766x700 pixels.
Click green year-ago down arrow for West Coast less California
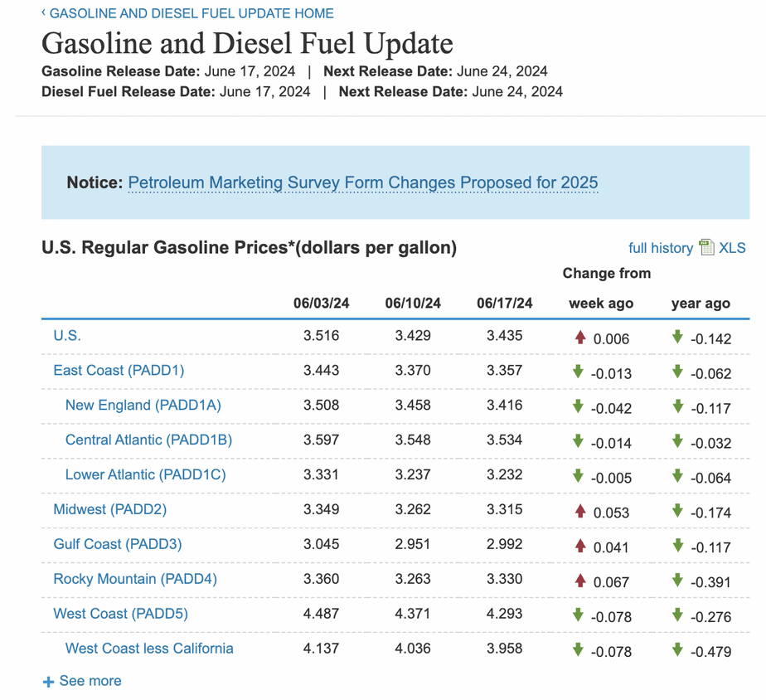[x=677, y=650]
